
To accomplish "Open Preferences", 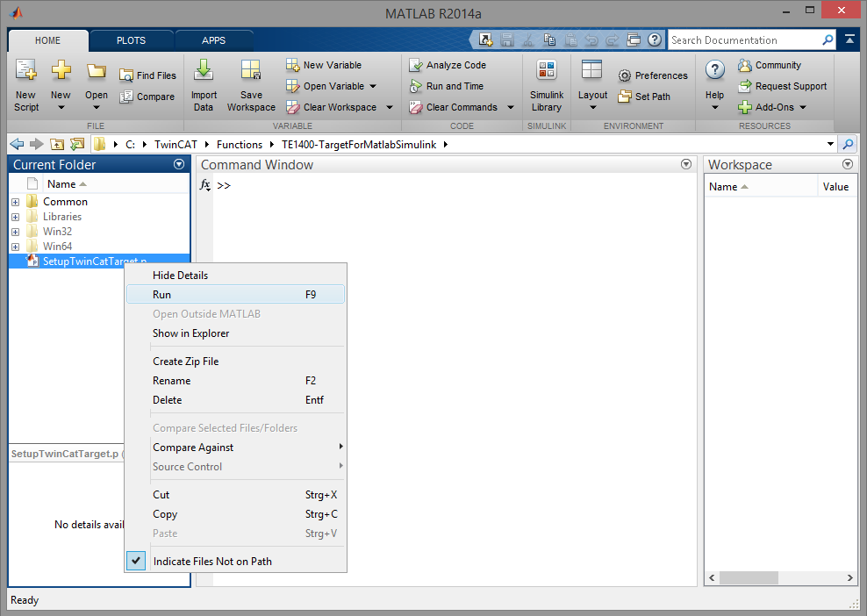I will (653, 75).
